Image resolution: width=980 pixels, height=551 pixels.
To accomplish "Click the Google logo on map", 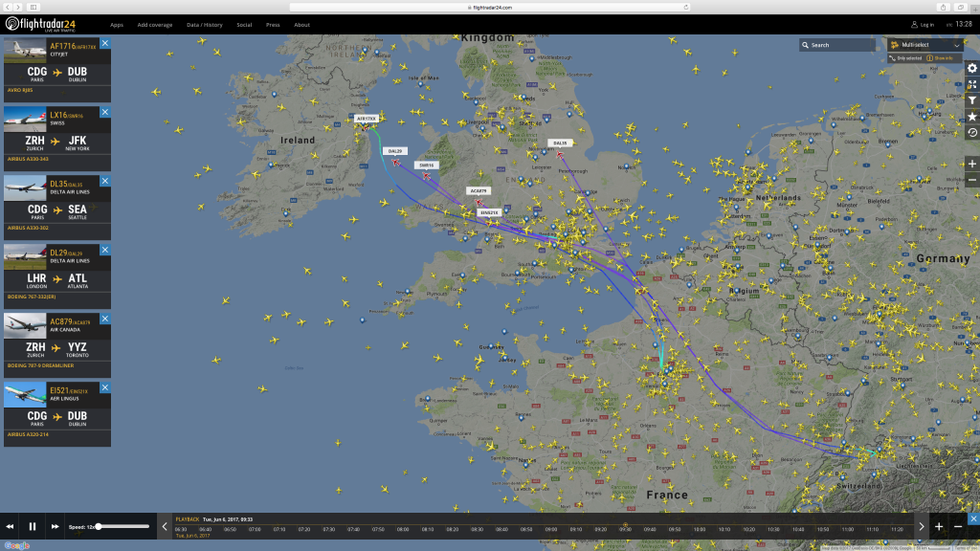I will pos(17,545).
